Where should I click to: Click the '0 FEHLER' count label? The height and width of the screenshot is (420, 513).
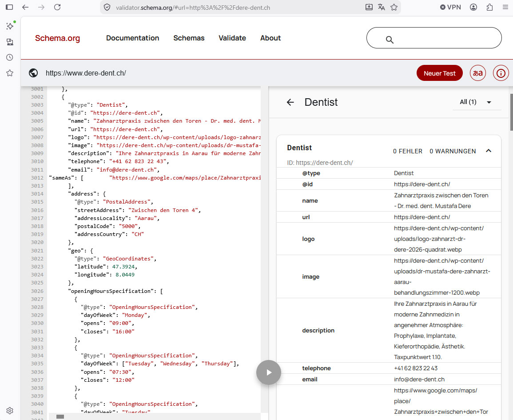click(408, 151)
